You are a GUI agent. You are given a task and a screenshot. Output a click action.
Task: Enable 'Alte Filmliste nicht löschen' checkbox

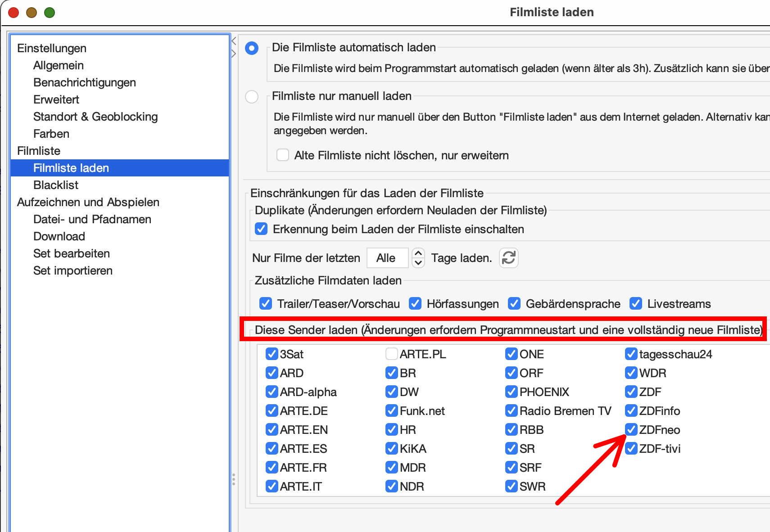(283, 155)
